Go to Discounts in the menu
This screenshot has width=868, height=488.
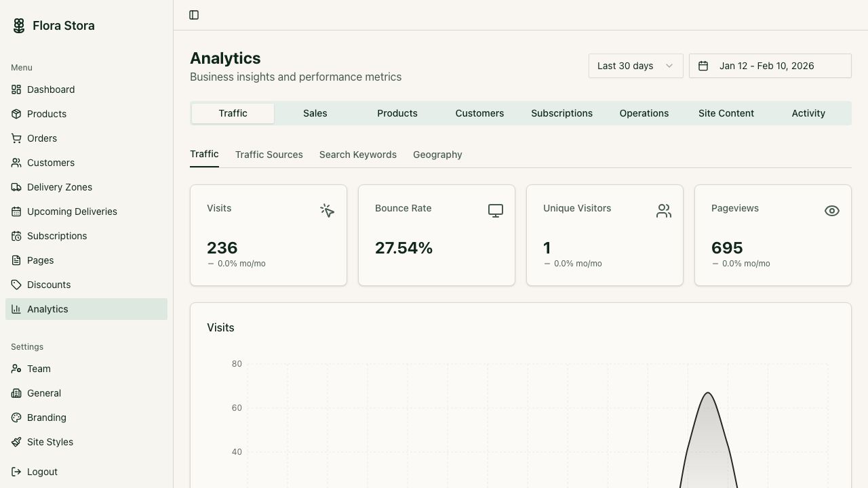pyautogui.click(x=86, y=285)
